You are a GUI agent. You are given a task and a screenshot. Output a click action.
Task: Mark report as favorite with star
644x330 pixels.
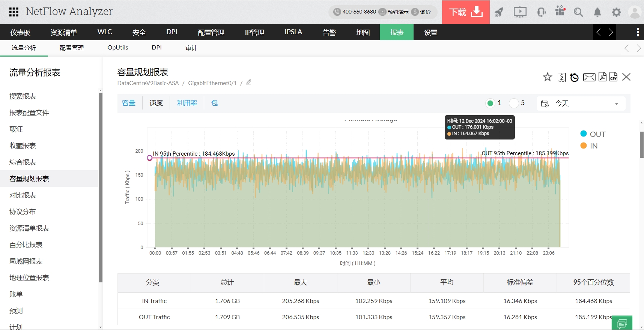(547, 77)
